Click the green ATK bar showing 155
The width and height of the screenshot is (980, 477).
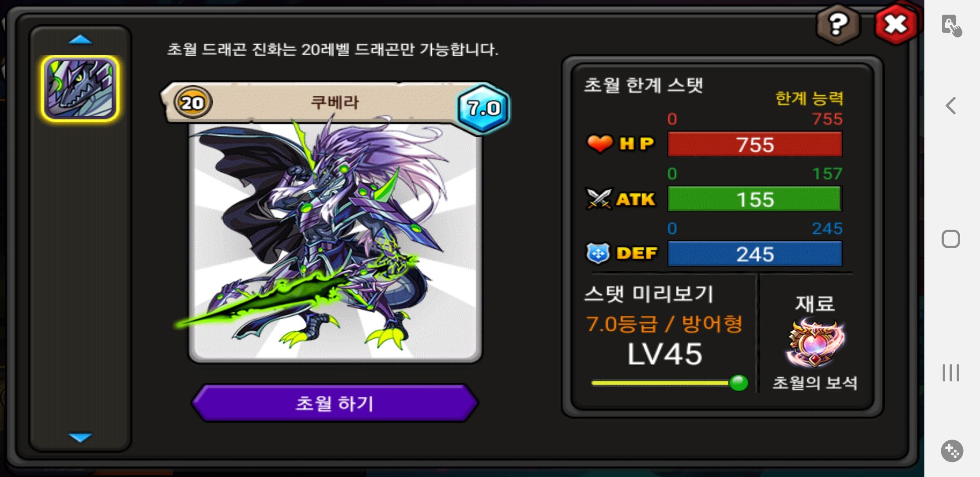pyautogui.click(x=755, y=199)
